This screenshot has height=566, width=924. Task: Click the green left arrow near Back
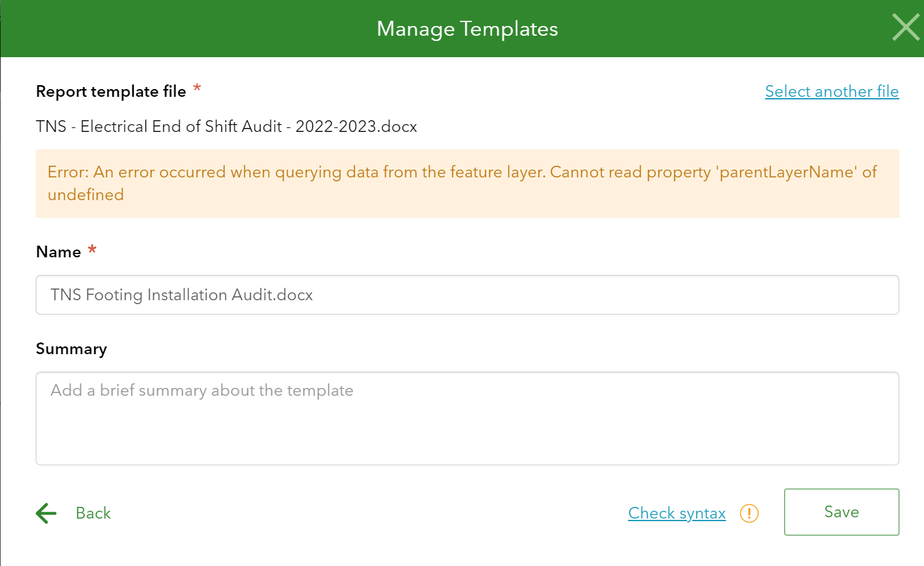click(45, 513)
